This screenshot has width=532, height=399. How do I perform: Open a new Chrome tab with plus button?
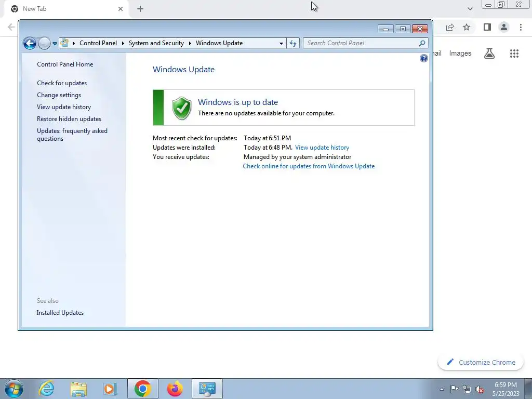(140, 9)
